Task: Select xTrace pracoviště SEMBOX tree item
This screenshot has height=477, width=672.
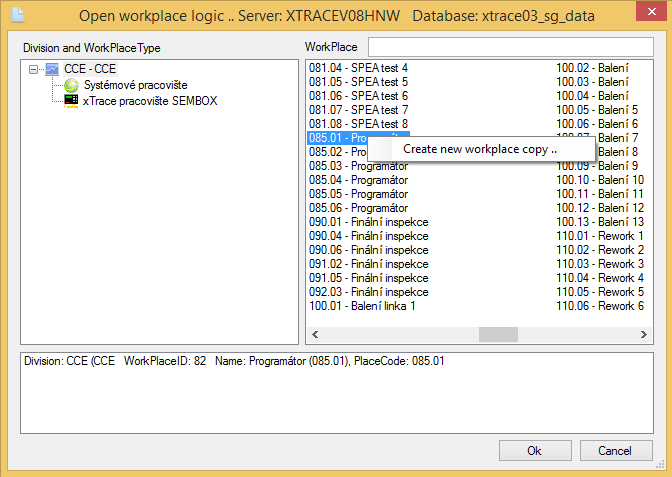Action: (x=150, y=101)
